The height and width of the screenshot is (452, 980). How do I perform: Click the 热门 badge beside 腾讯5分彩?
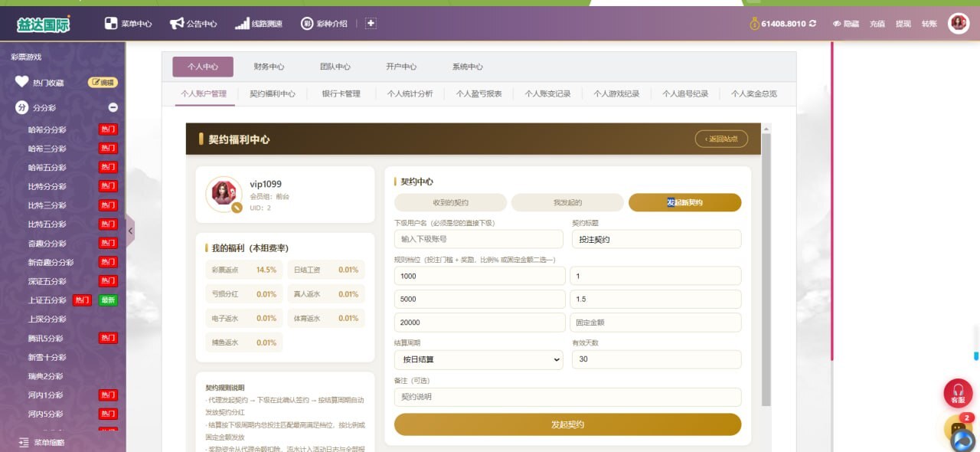point(108,338)
